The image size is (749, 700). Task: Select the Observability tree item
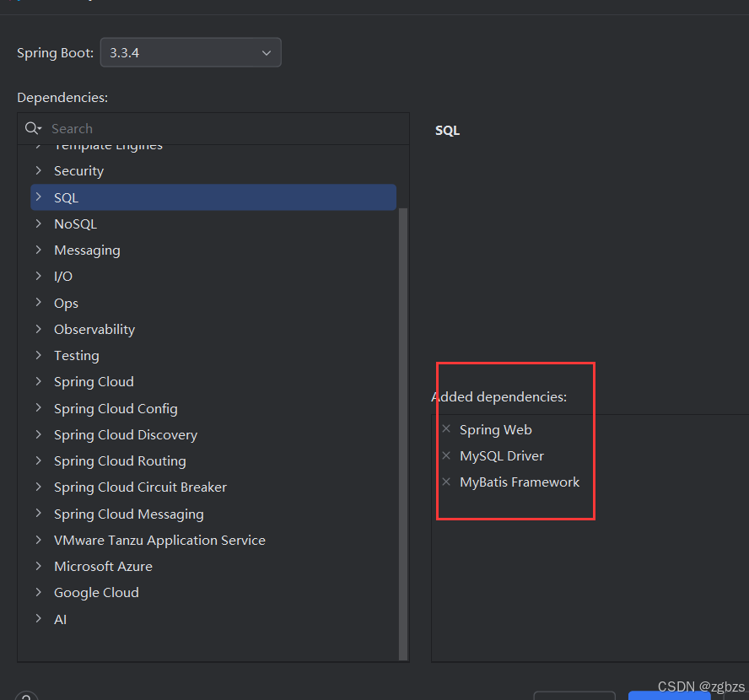(94, 330)
